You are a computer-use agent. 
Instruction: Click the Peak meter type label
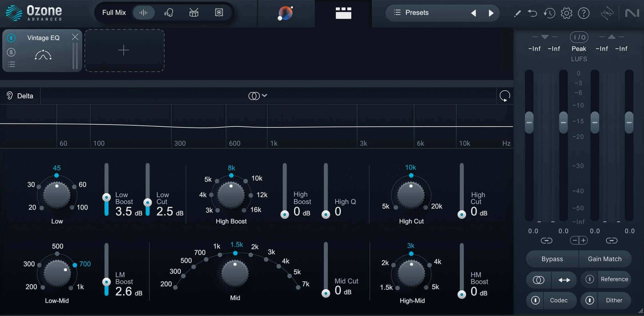579,49
